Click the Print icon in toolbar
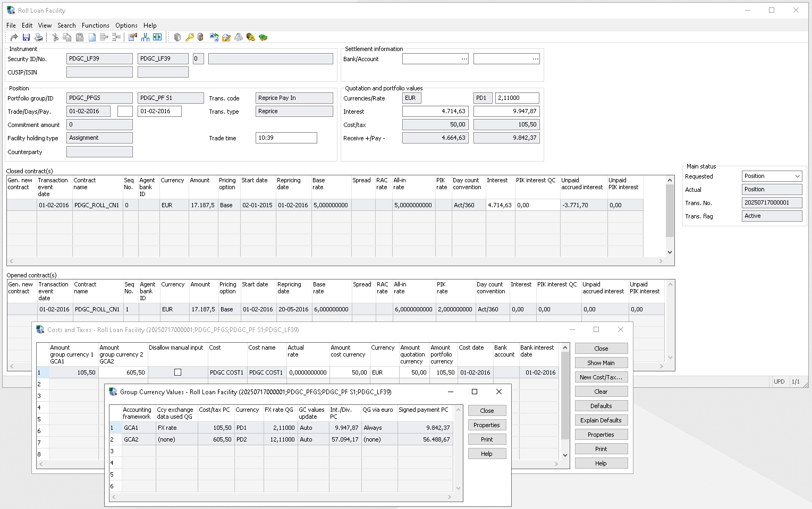The height and width of the screenshot is (509, 812). (x=39, y=37)
